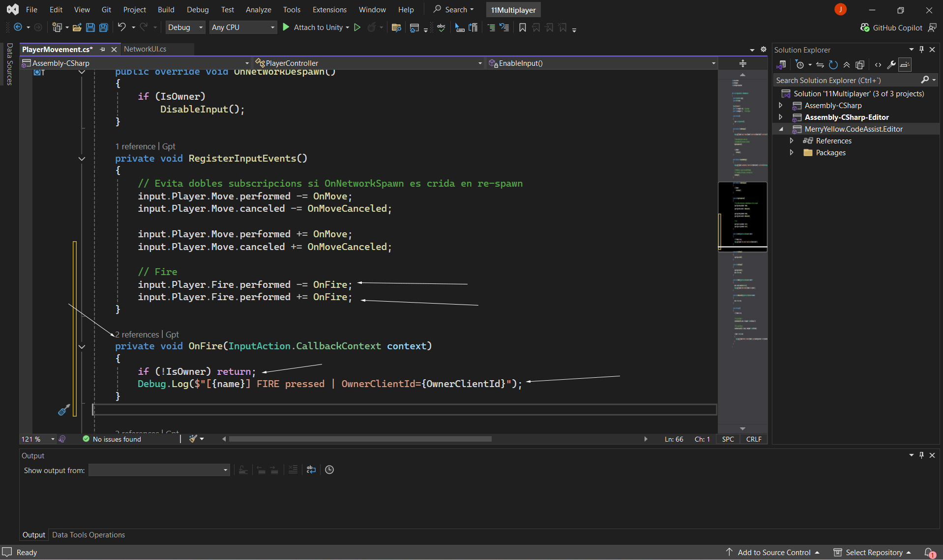Image resolution: width=943 pixels, height=560 pixels.
Task: Click the bookmark toggle icon in toolbar
Action: (523, 28)
